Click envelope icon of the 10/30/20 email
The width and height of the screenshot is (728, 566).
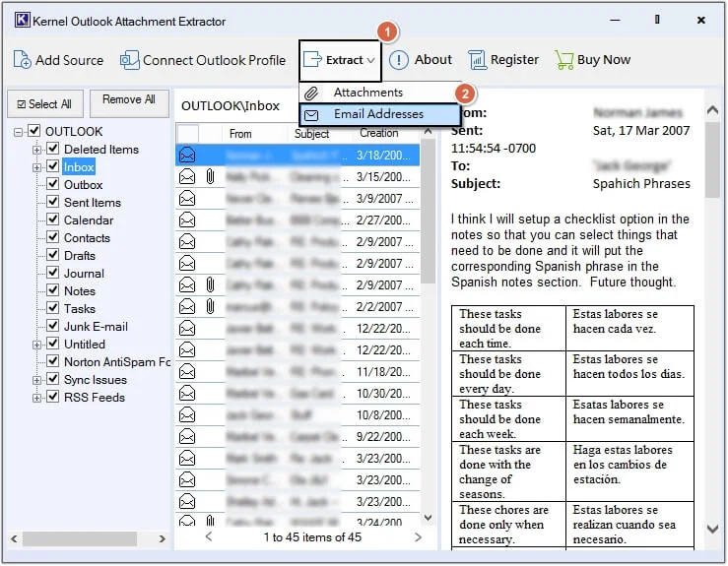[x=187, y=394]
